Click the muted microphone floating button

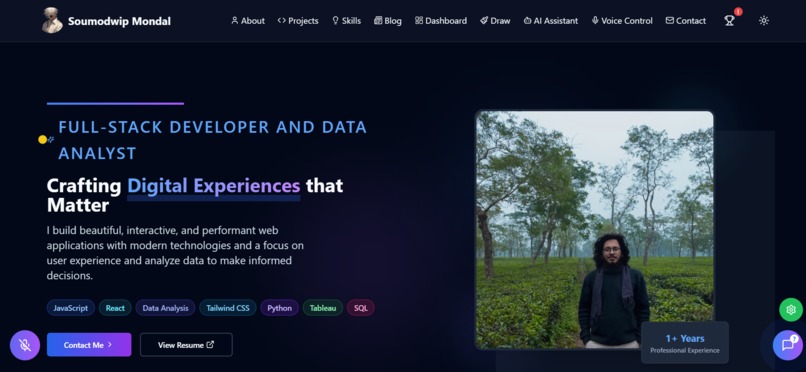tap(25, 345)
